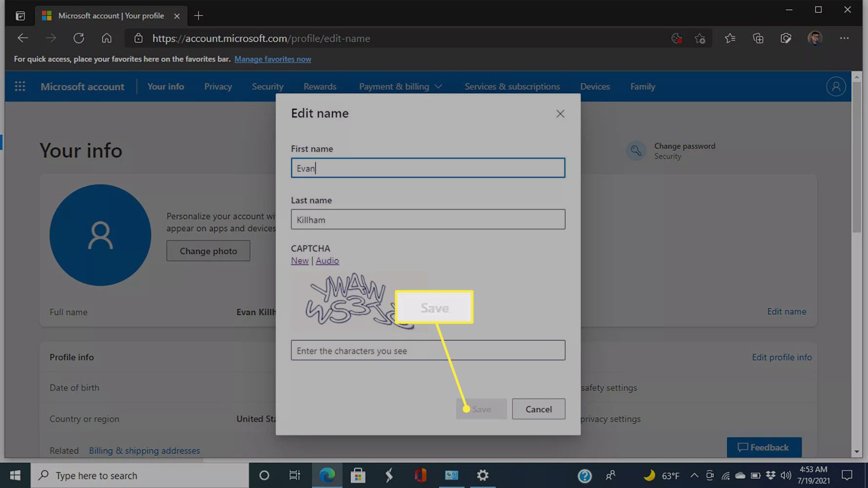This screenshot has height=488, width=868.
Task: Click the Edit name link
Action: [787, 311]
